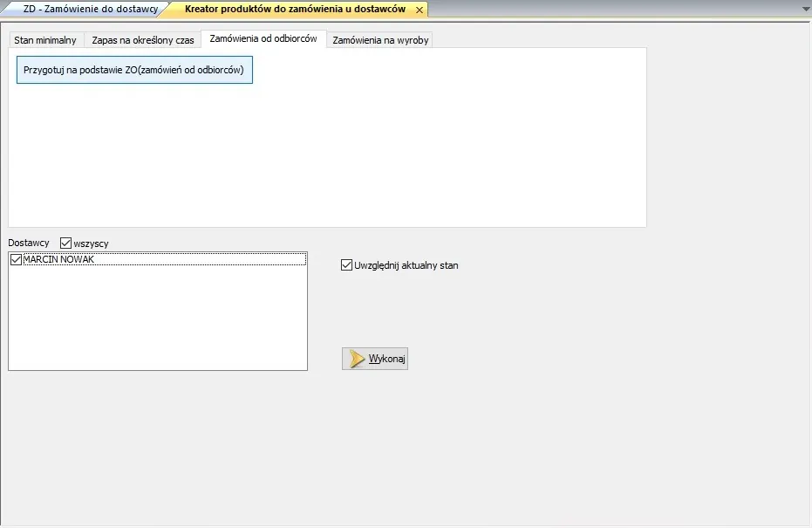Toggle Uwzględnij aktualny stan checkbox
The height and width of the screenshot is (528, 812).
pyautogui.click(x=346, y=265)
